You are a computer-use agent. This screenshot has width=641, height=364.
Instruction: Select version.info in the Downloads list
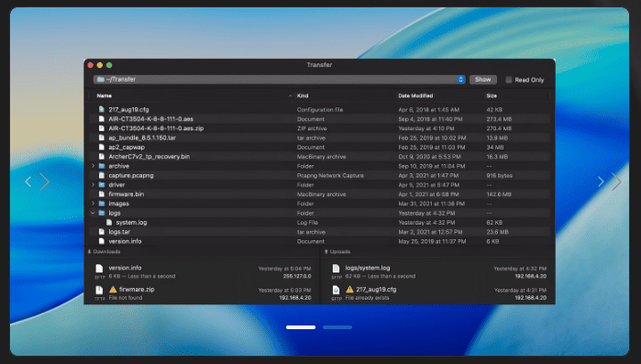click(203, 271)
